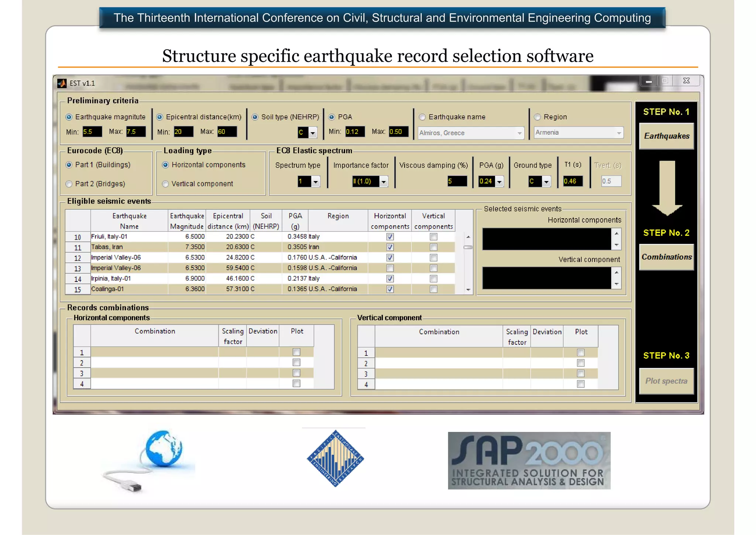Open the Ground type dropdown
The image size is (756, 535).
tap(547, 181)
